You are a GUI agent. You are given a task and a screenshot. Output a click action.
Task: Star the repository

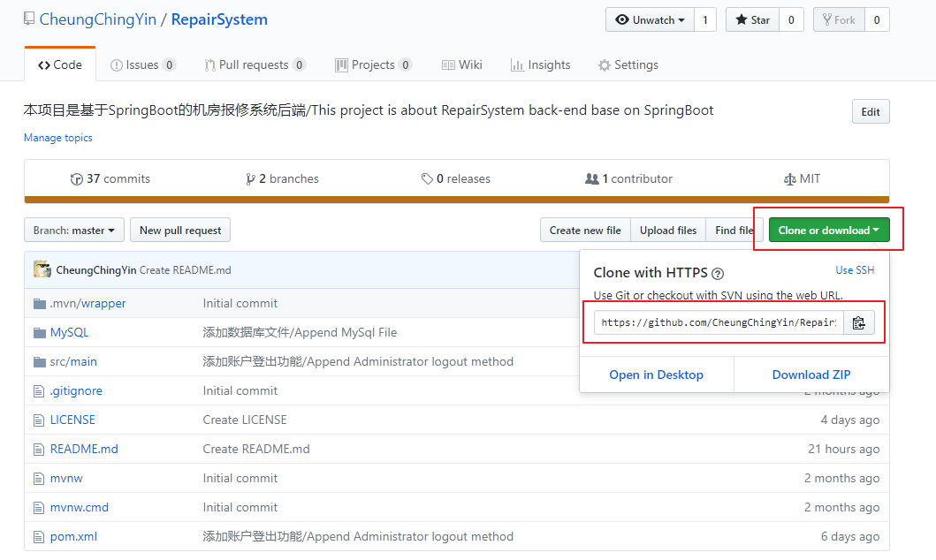[x=752, y=19]
